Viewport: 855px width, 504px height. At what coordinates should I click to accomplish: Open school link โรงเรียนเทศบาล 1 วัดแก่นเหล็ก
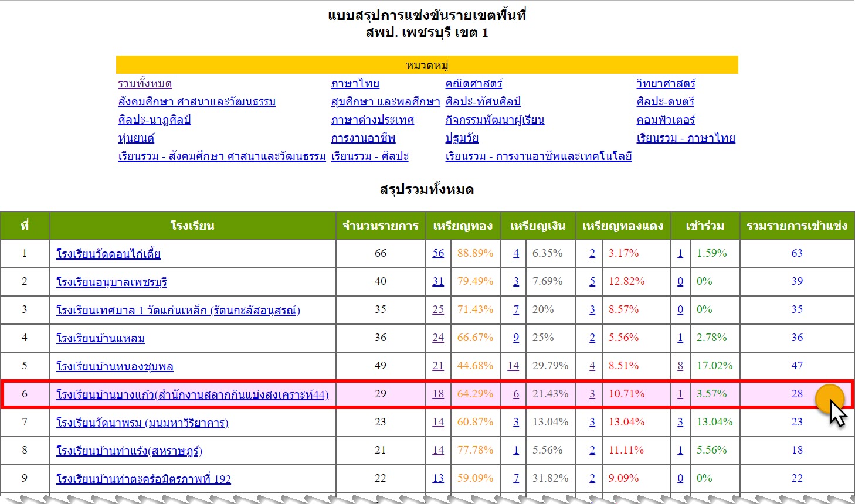(x=178, y=310)
